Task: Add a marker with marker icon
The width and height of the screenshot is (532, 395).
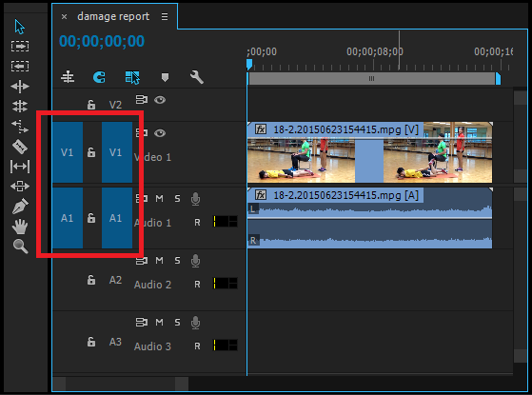Action: tap(165, 77)
